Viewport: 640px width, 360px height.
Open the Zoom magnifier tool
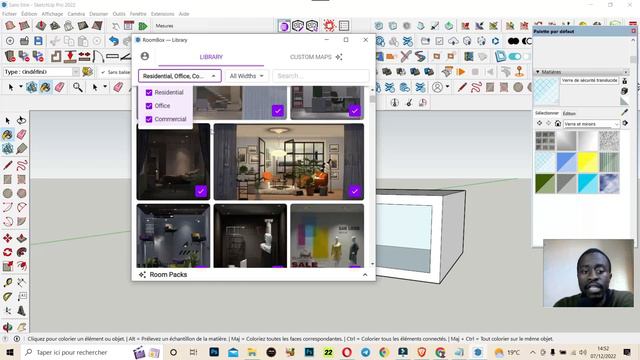pos(78,87)
